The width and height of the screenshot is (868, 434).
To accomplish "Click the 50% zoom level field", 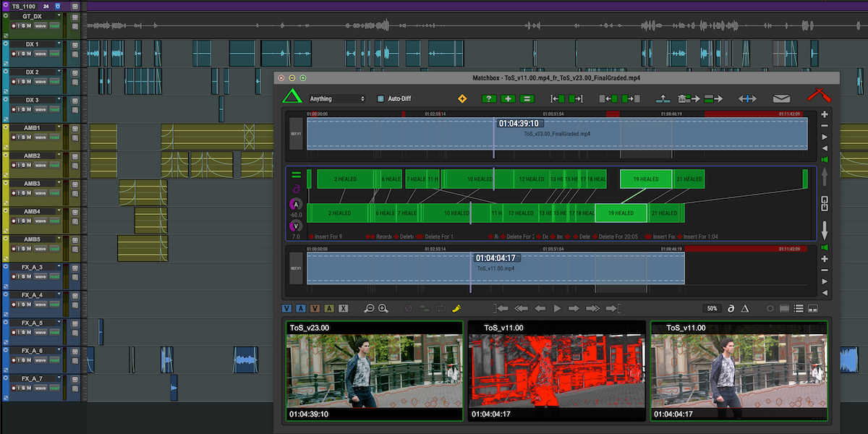I will click(712, 309).
